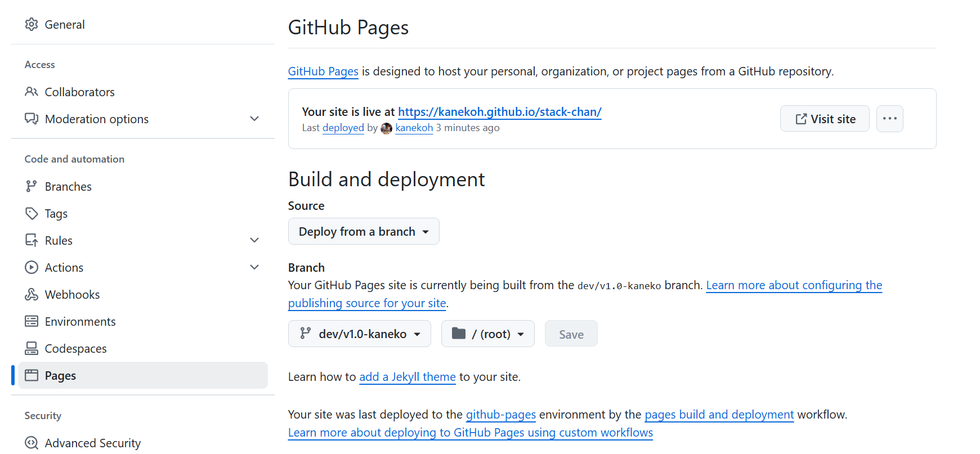Click the Advanced Security shield icon
980x454 pixels.
click(x=32, y=443)
